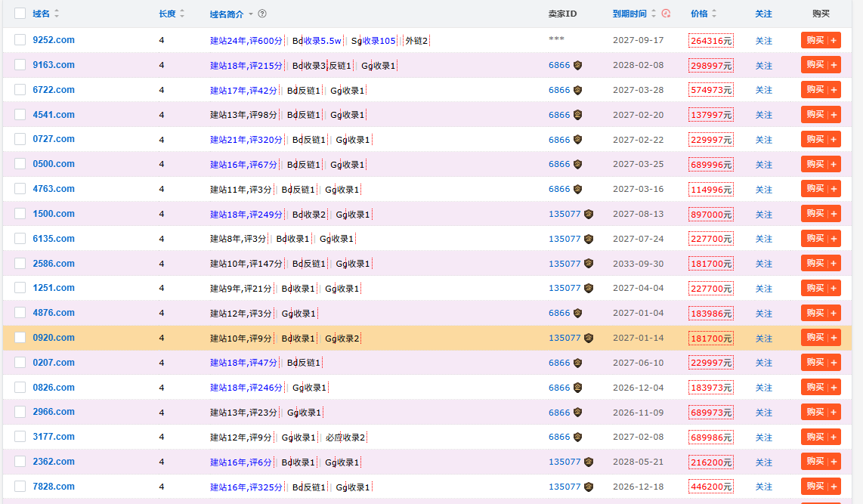Image resolution: width=863 pixels, height=504 pixels.
Task: Click the 到期时间 column header
Action: pyautogui.click(x=629, y=14)
